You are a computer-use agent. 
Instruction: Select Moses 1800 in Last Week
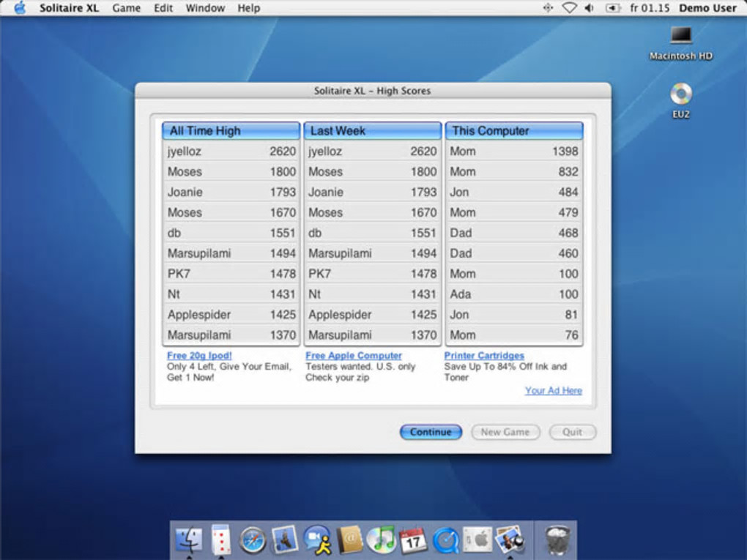373,171
